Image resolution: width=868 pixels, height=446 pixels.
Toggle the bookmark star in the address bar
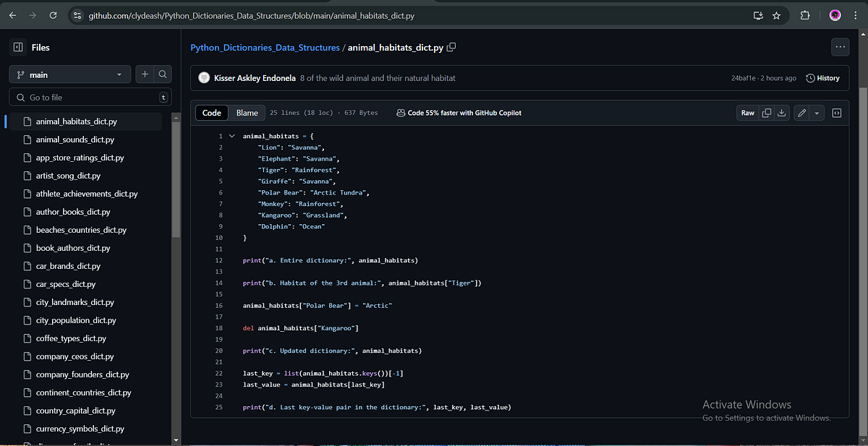[778, 14]
